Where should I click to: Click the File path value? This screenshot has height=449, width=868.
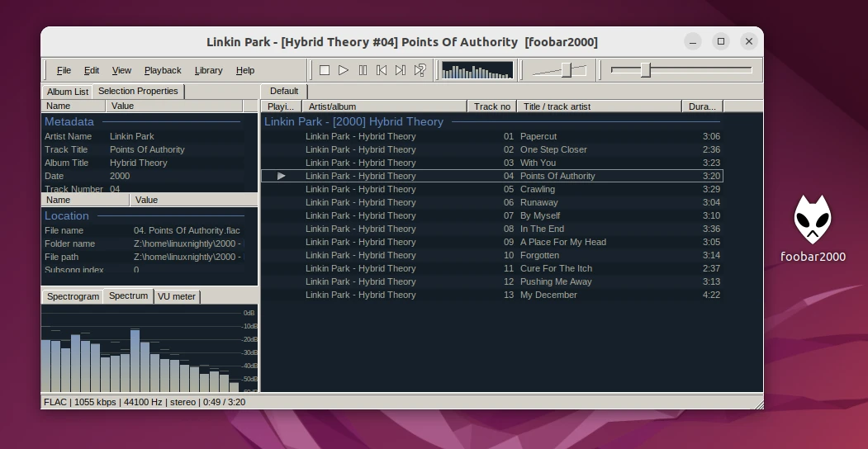pos(188,258)
